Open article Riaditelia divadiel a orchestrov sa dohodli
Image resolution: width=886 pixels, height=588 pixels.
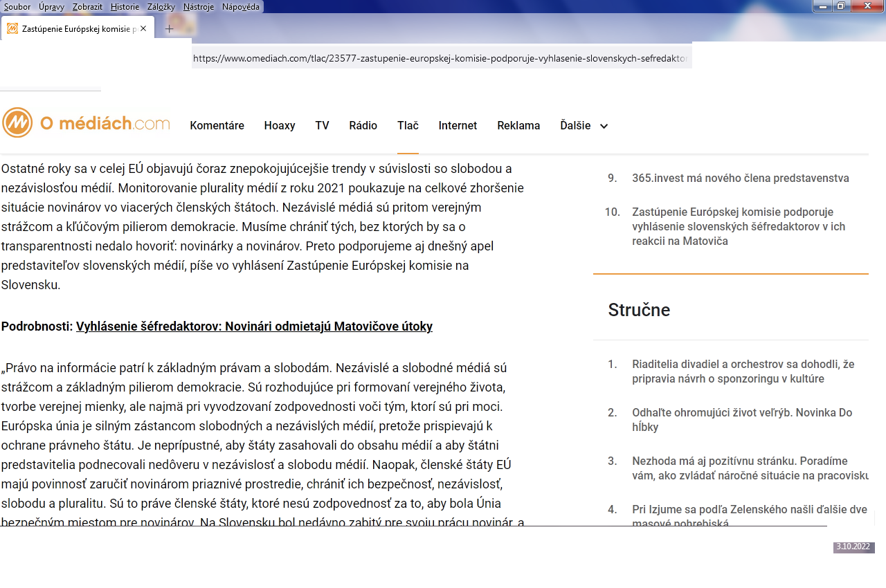pyautogui.click(x=743, y=371)
